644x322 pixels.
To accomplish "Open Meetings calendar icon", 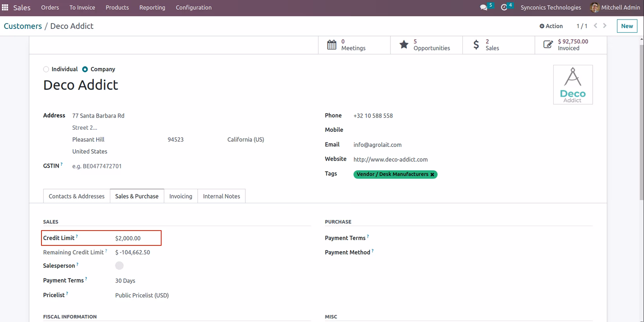I will coord(332,45).
